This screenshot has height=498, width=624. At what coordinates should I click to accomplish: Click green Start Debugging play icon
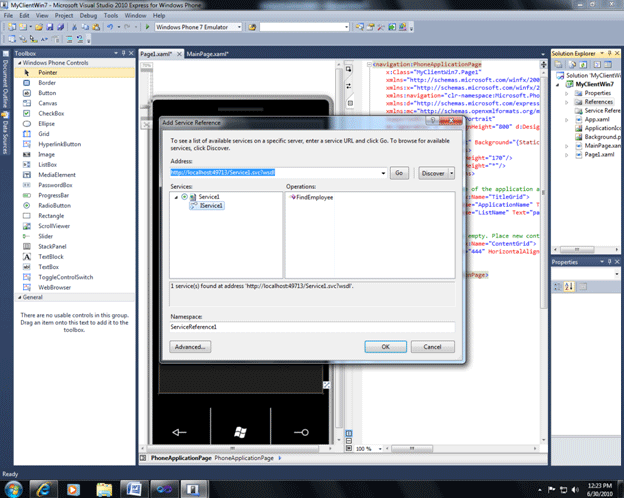pyautogui.click(x=147, y=27)
